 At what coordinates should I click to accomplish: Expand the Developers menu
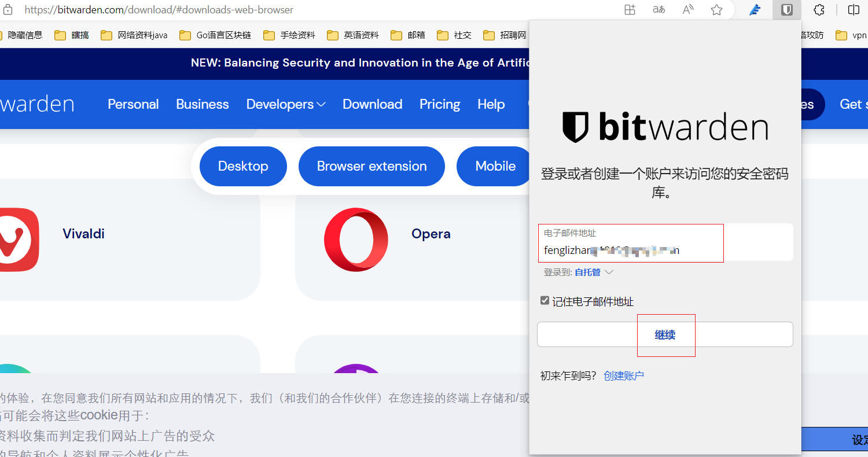[286, 104]
